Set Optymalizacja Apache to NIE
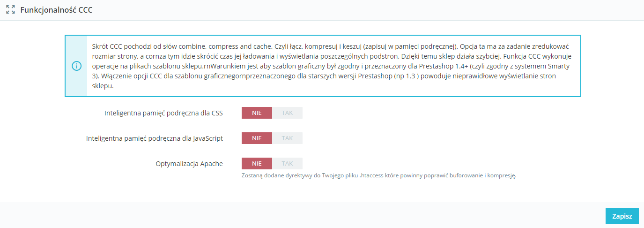The image size is (644, 228). tap(257, 164)
